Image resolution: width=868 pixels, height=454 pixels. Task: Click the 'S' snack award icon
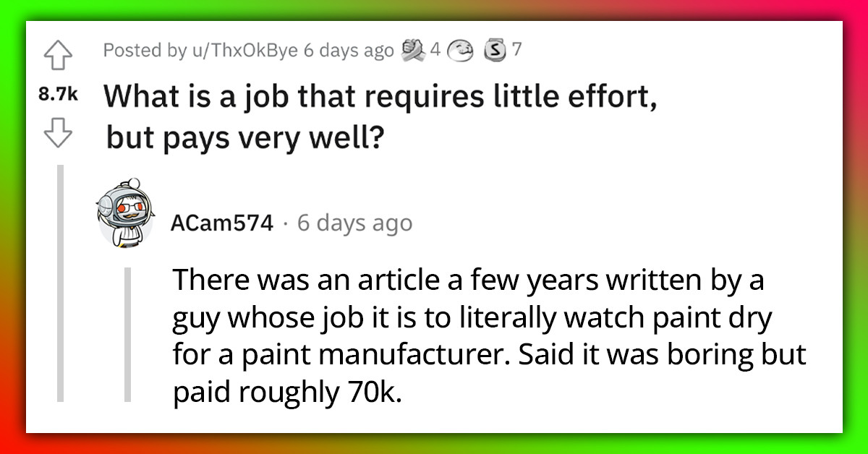(x=495, y=50)
